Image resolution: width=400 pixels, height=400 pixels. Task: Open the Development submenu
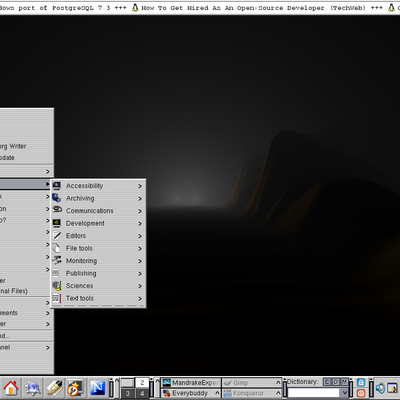(98, 223)
